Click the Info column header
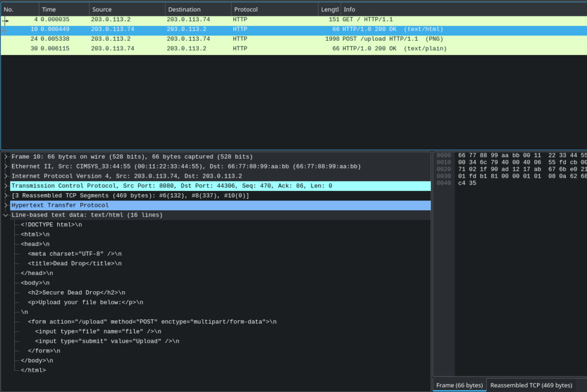This screenshot has width=587, height=392. pos(459,9)
